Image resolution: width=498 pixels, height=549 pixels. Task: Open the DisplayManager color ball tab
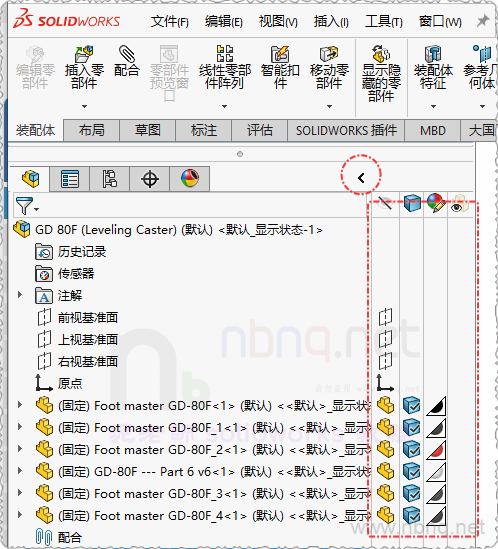[190, 179]
